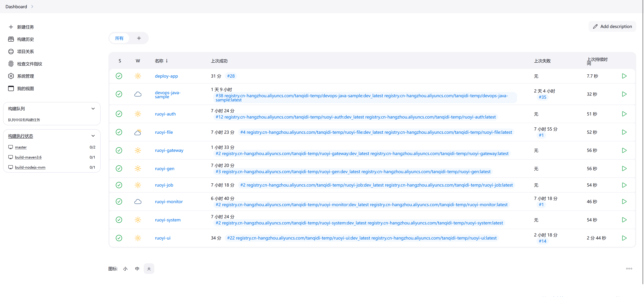Click sunny weather icon for ruoyi-gateway
This screenshot has height=297, width=644.
point(138,150)
